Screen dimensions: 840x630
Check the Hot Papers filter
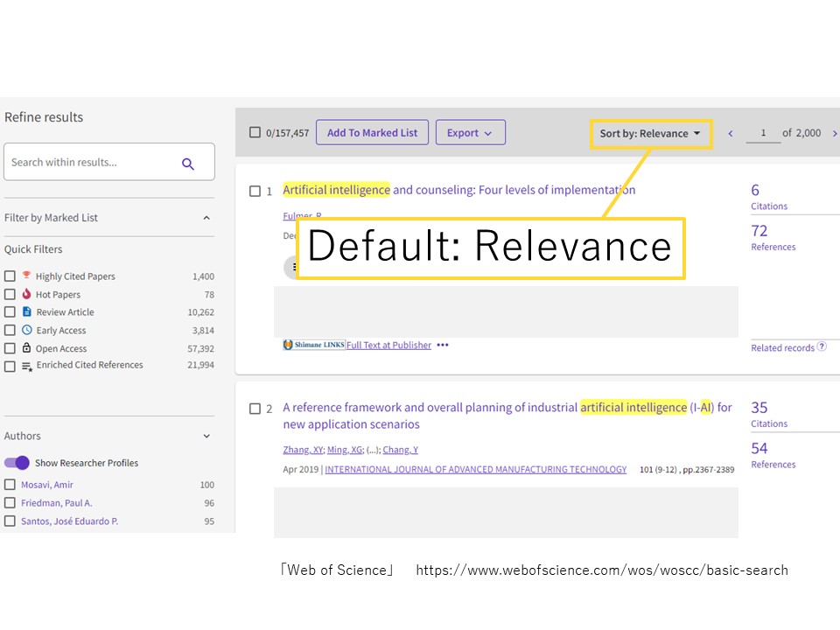coord(10,294)
